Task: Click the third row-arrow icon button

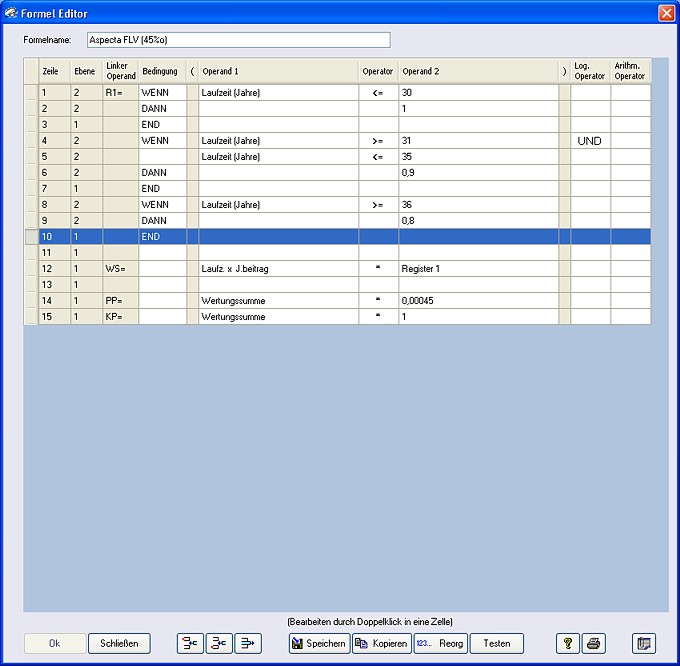Action: (x=248, y=643)
